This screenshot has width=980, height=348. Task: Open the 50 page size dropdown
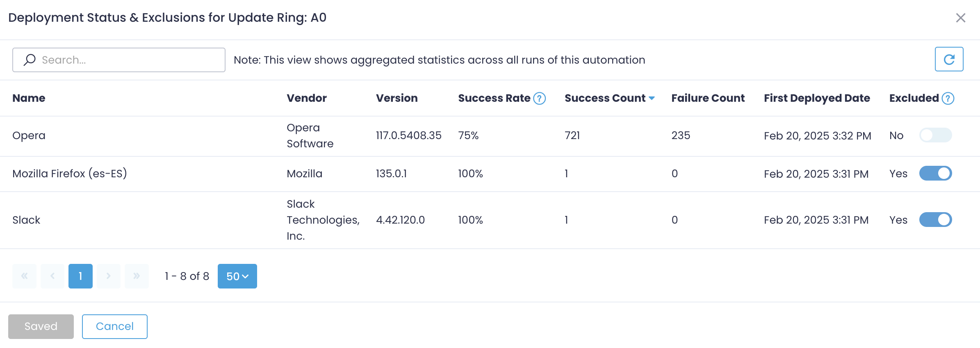(x=237, y=276)
